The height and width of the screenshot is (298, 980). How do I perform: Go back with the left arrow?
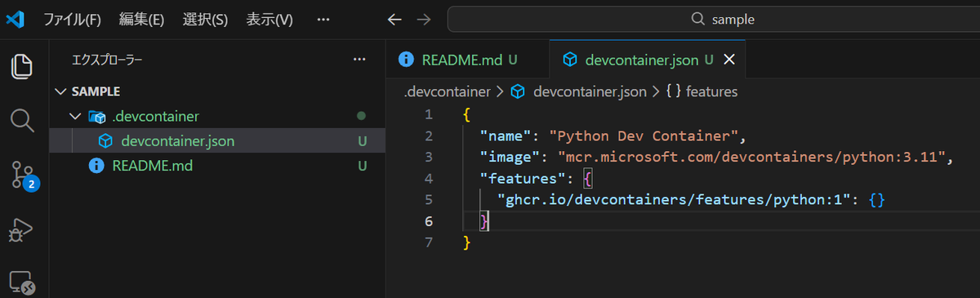pos(394,19)
